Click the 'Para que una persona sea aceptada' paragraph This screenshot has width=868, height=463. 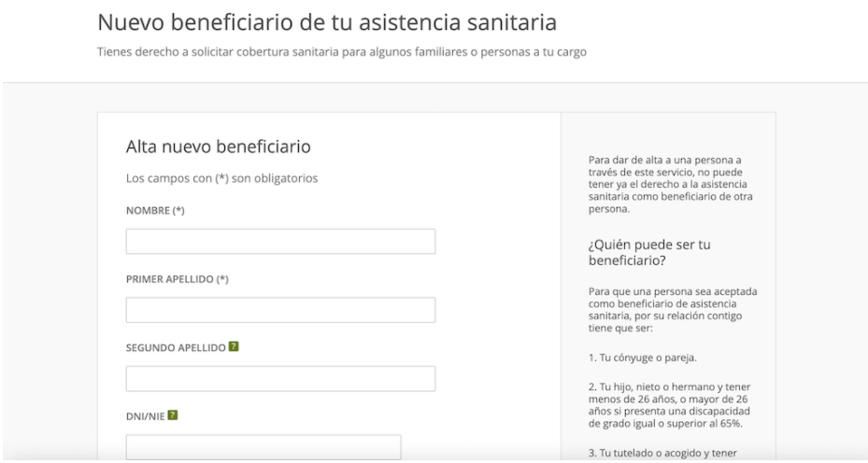point(673,310)
